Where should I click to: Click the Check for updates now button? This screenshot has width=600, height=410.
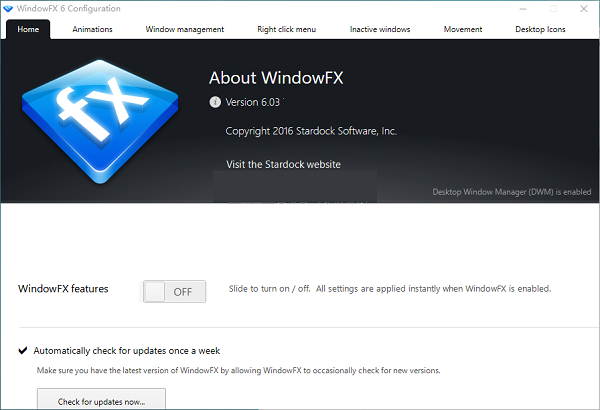pyautogui.click(x=101, y=399)
